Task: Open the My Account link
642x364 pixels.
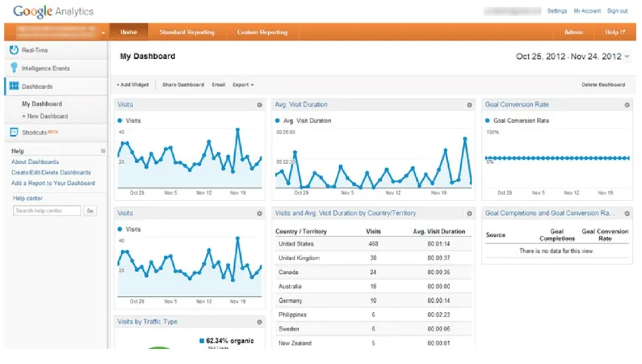Action: 587,11
